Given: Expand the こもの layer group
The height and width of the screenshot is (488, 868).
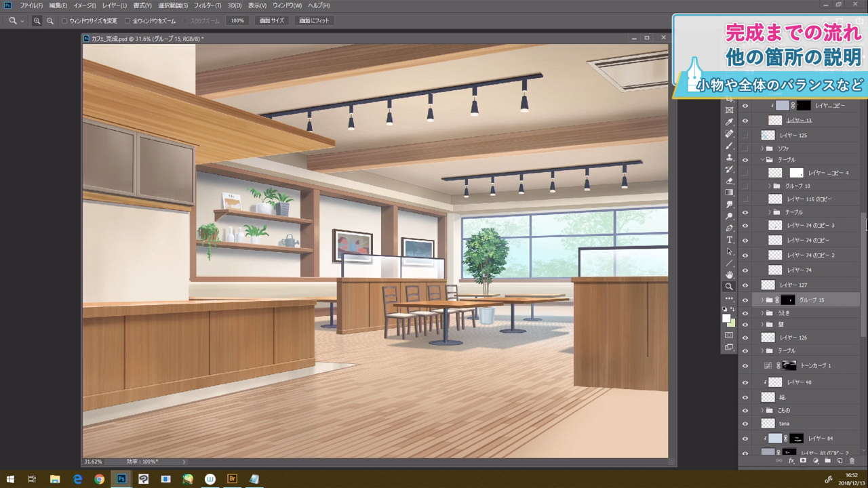Looking at the screenshot, I should tap(762, 411).
